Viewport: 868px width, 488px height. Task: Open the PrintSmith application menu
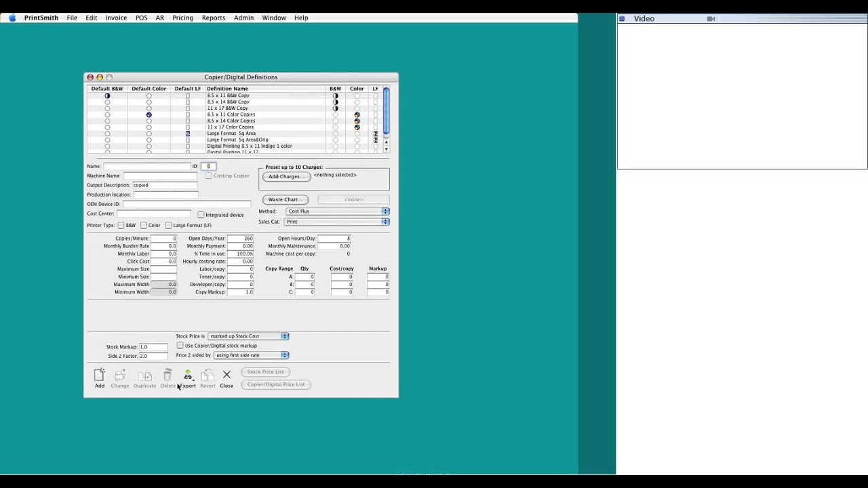point(41,18)
